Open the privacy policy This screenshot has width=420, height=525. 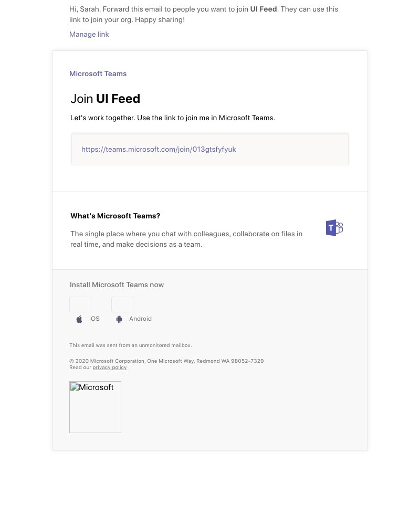coord(109,367)
